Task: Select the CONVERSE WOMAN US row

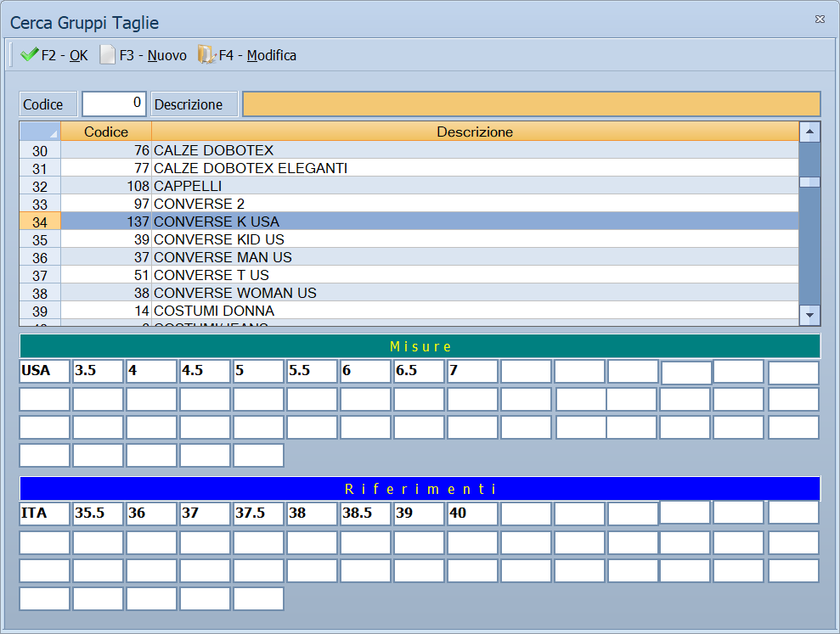Action: [409, 293]
